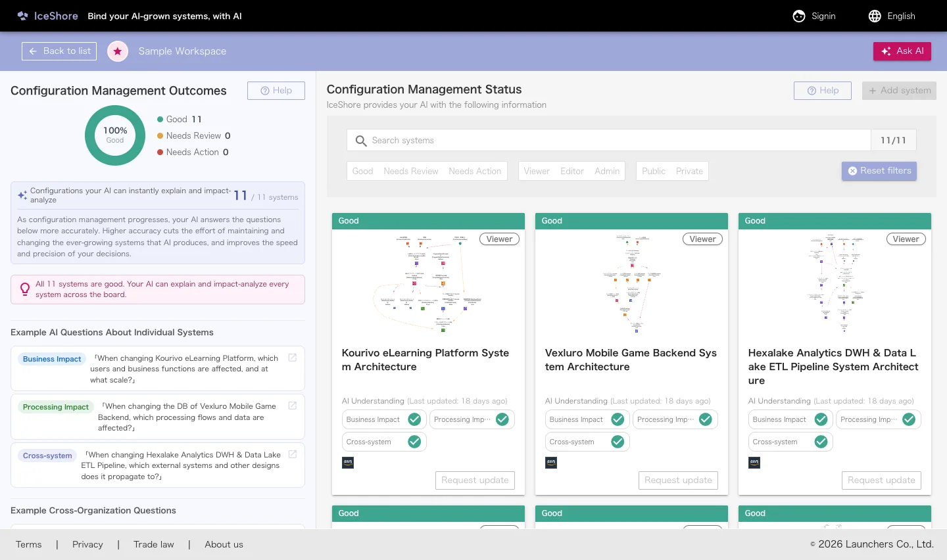Click Processing Impact checkmark on Vexluro card

pyautogui.click(x=706, y=419)
